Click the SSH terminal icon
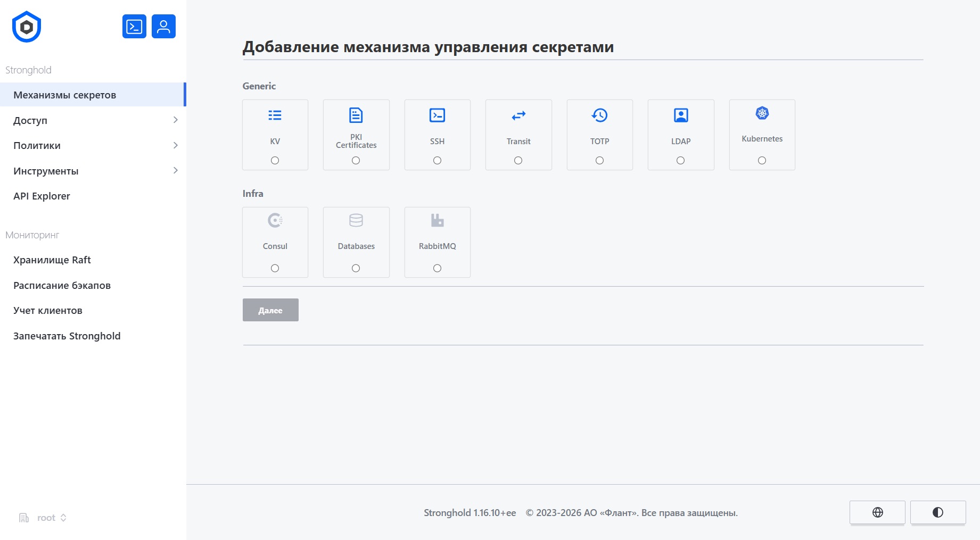Image resolution: width=980 pixels, height=540 pixels. [438, 115]
